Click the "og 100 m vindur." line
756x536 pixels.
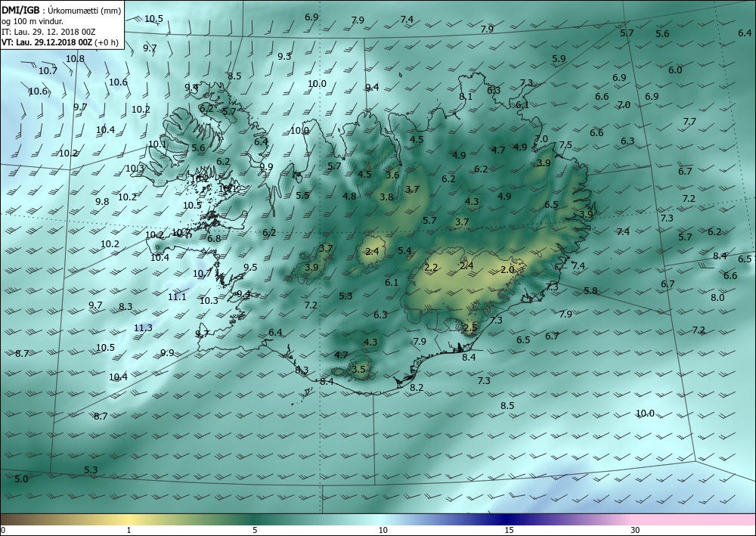33,22
